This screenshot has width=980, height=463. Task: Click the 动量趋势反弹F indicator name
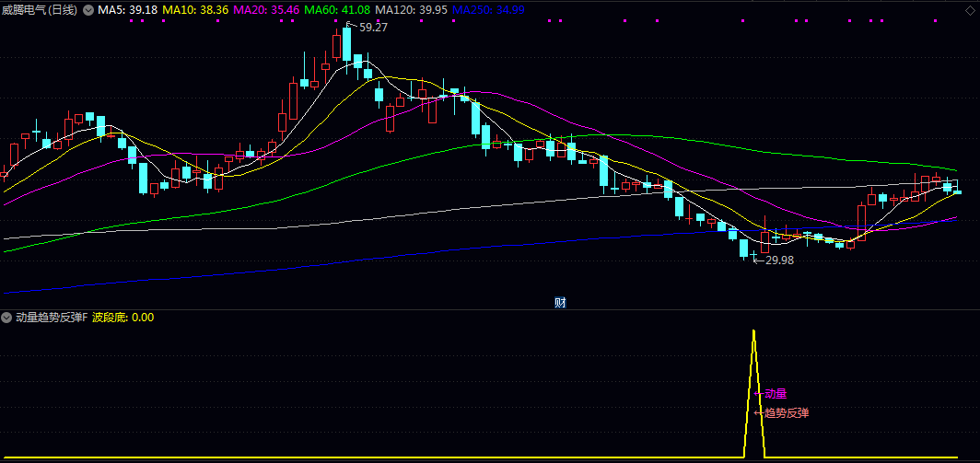coord(52,318)
